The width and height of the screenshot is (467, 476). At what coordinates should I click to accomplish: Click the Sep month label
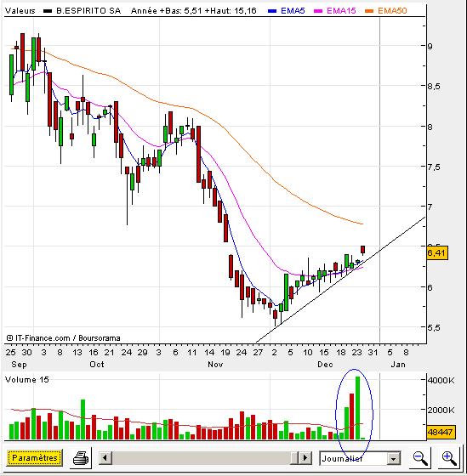19,364
